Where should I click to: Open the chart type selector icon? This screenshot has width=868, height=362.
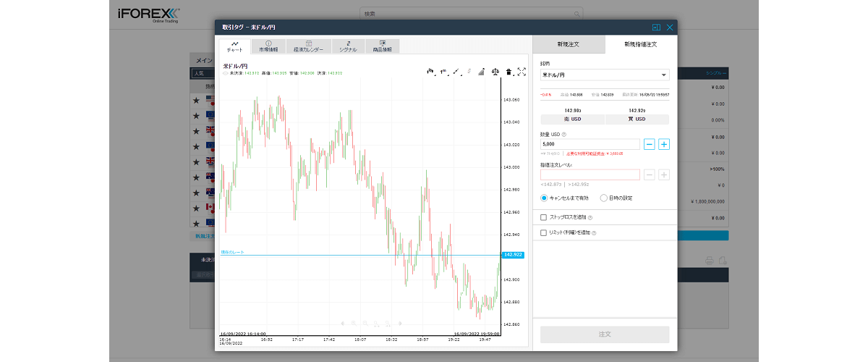click(430, 71)
